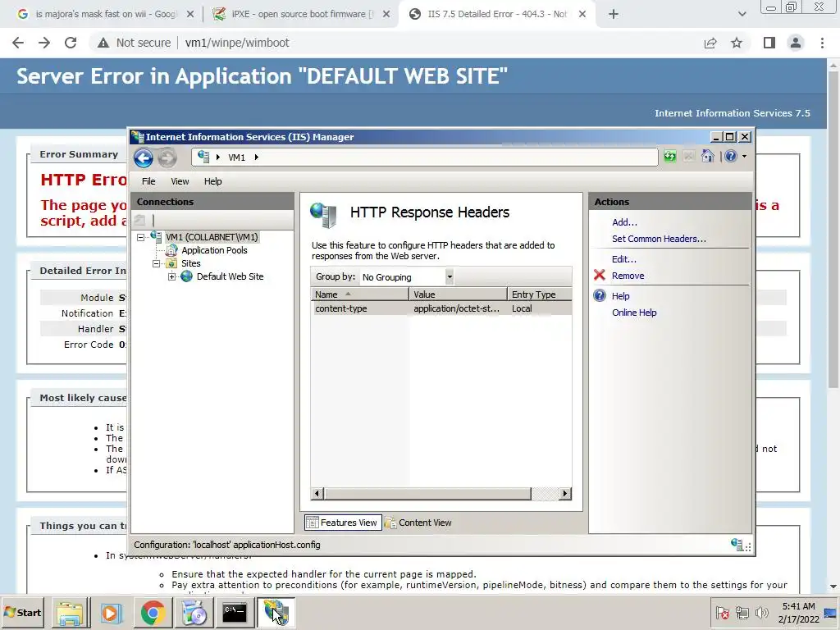Switch to the IIS 7.5 Detailed Error tab
The image size is (840, 630).
click(x=497, y=15)
